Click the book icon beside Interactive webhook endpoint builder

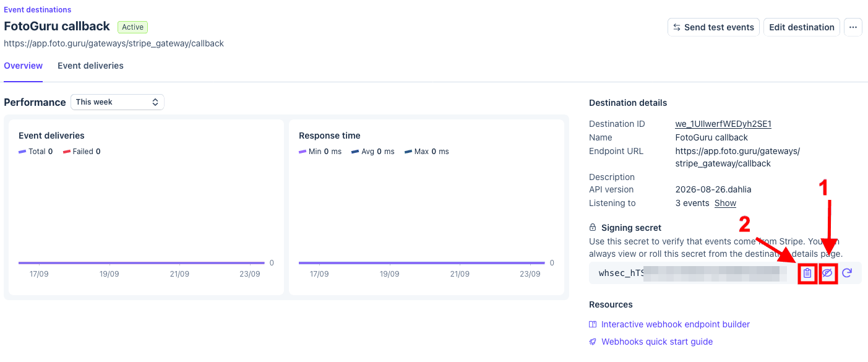593,324
